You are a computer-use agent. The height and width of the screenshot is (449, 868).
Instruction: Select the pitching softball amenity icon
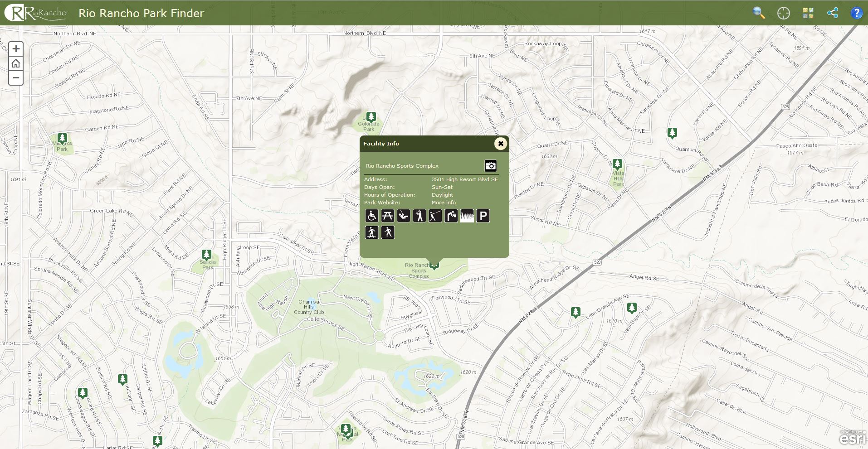click(x=435, y=216)
